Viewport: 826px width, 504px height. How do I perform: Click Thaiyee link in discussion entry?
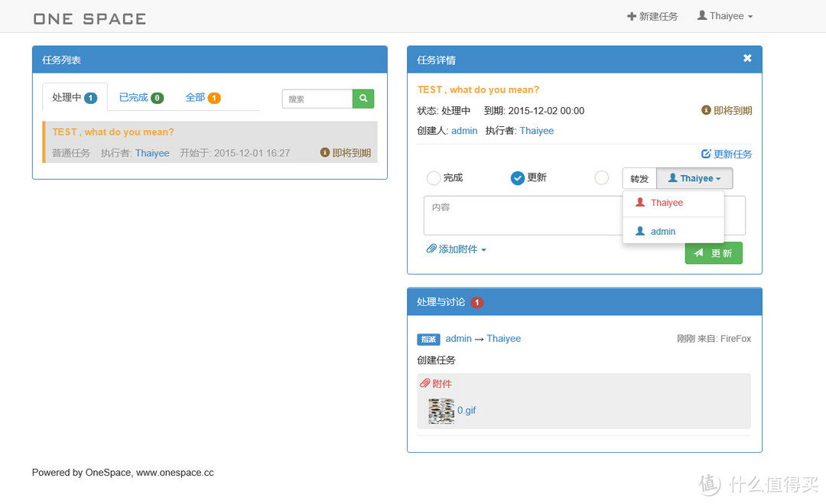(x=503, y=339)
